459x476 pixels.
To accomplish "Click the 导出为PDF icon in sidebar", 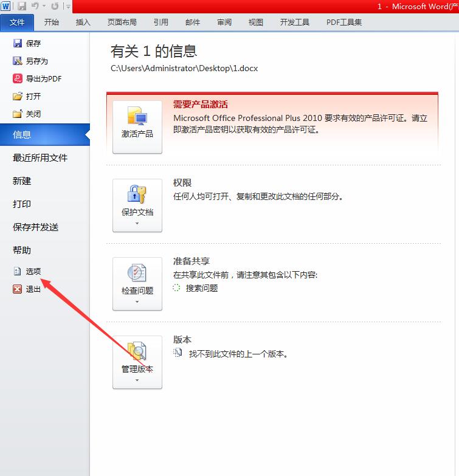I will (18, 78).
